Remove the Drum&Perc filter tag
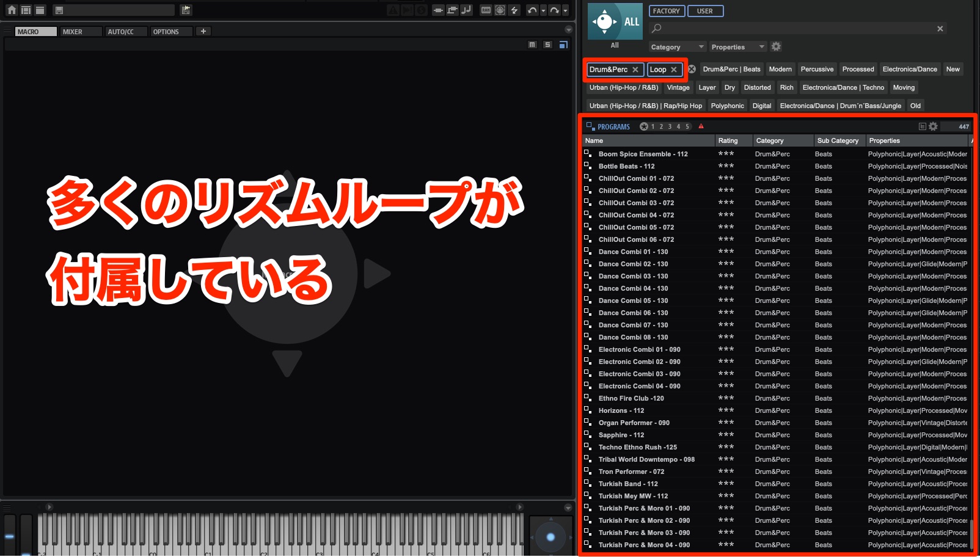980x557 pixels. pyautogui.click(x=635, y=70)
